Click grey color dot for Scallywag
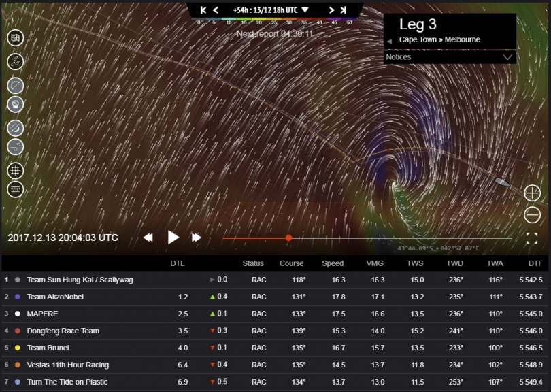Viewport: 551px width, 392px height. pyautogui.click(x=18, y=280)
